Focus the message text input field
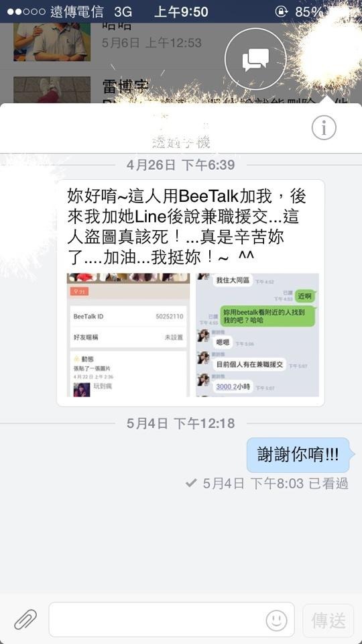 pos(172,619)
